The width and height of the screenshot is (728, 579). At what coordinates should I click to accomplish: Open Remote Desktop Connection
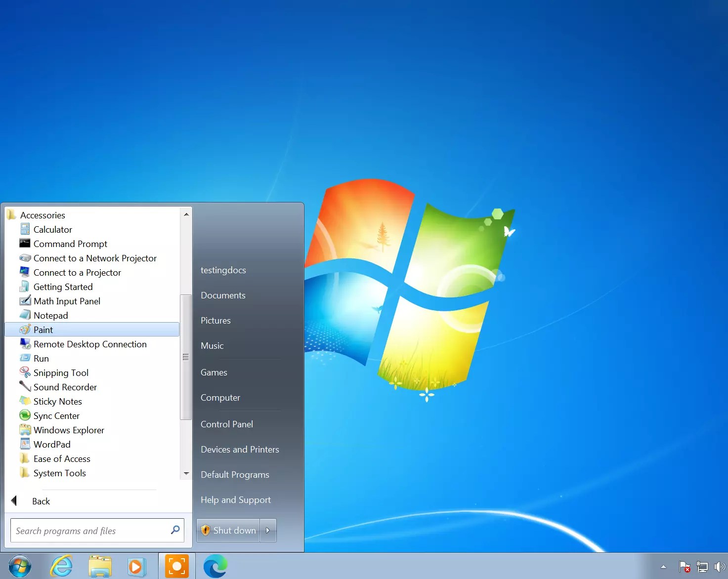tap(90, 344)
